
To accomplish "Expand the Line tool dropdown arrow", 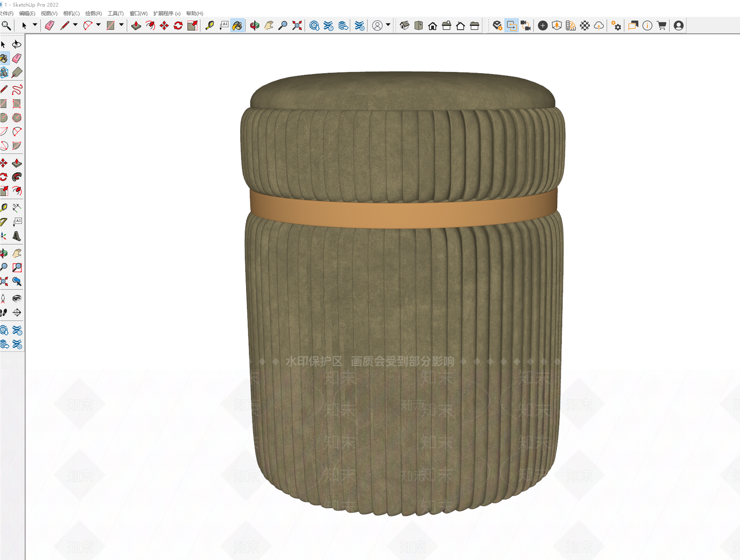I will tap(75, 25).
